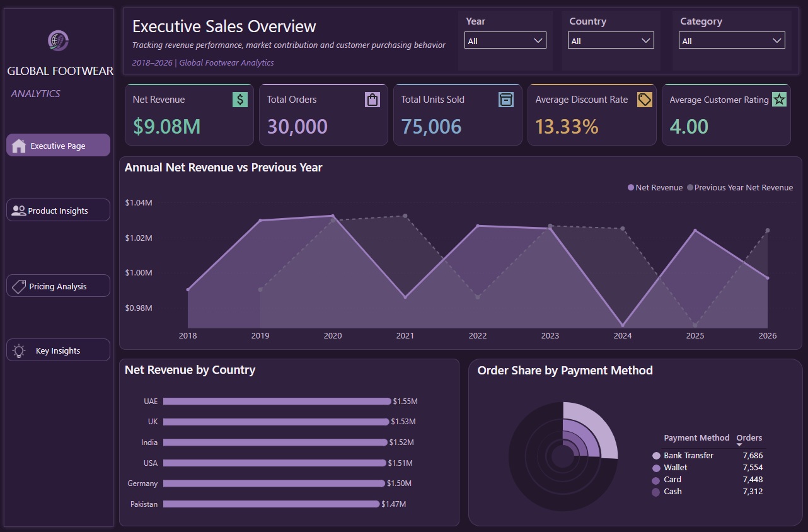Click the 13.33% discount rate value
The width and height of the screenshot is (808, 532).
567,126
